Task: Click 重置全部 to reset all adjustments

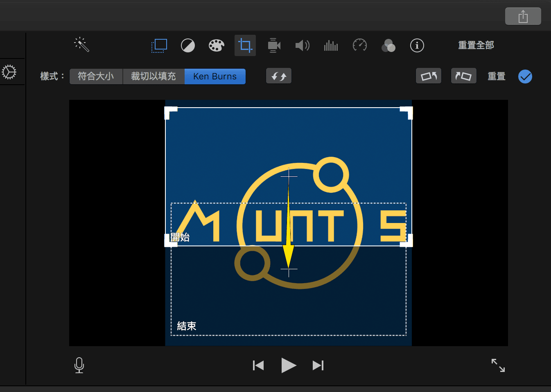Action: pyautogui.click(x=476, y=45)
